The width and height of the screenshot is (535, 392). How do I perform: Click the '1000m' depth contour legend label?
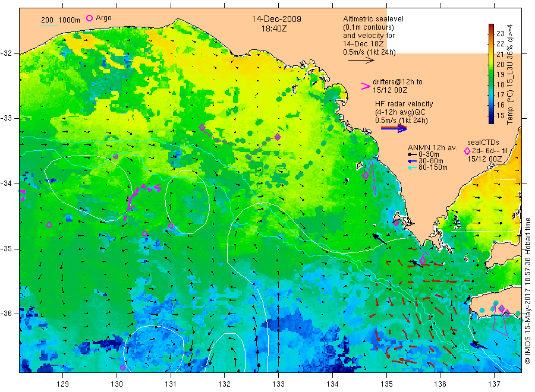coord(70,20)
